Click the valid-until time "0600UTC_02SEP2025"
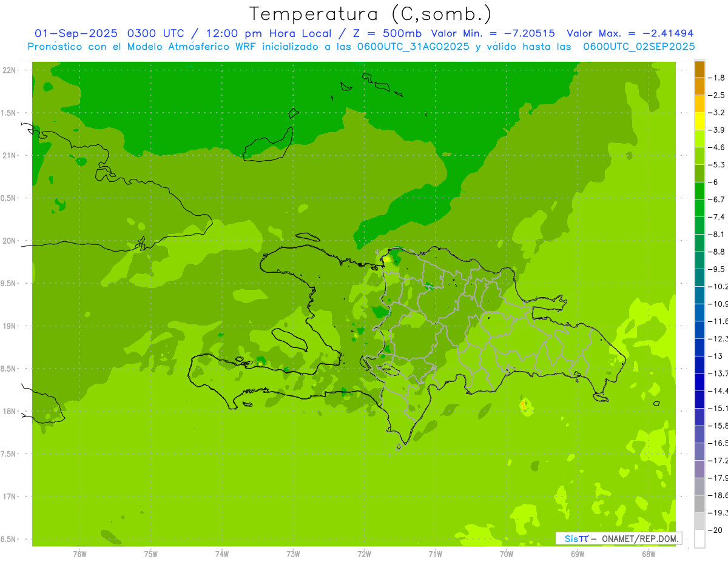Image resolution: width=728 pixels, height=562 pixels. coord(639,47)
